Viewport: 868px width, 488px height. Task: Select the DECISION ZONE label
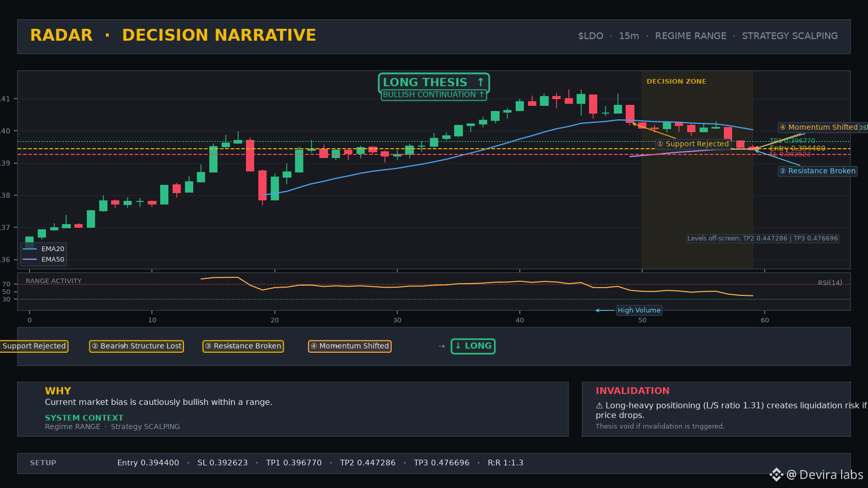tap(676, 82)
